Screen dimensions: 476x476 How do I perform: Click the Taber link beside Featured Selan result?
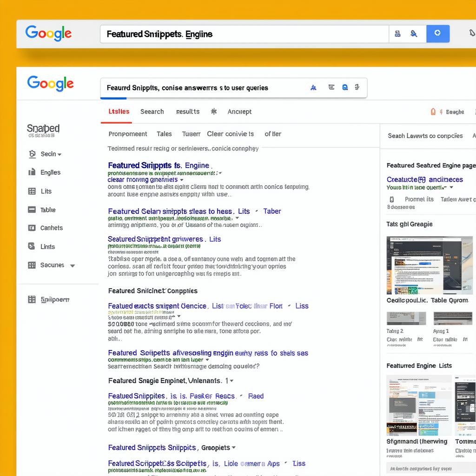272,212
